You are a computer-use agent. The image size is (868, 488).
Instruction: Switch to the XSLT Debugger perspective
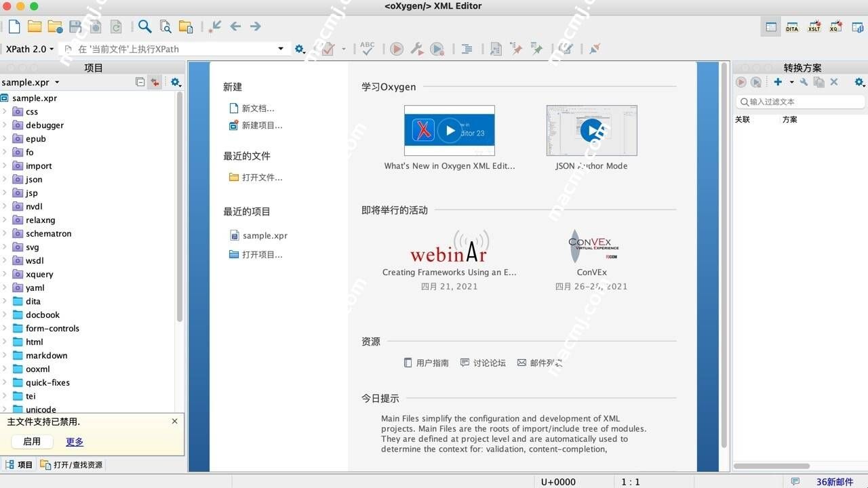(814, 27)
